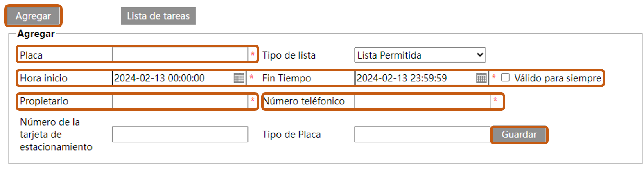Click the Agregar section heading
Viewport: 644px width, 169px height.
point(36,34)
